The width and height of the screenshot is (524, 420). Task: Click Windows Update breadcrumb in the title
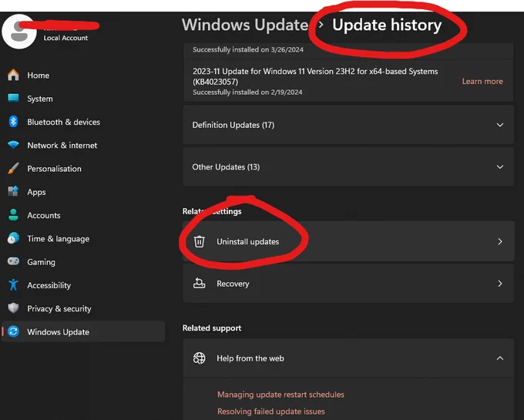point(245,25)
